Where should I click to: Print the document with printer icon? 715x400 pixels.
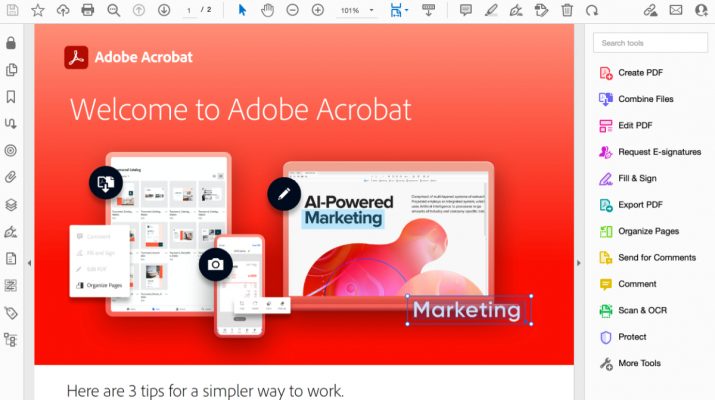[x=88, y=10]
